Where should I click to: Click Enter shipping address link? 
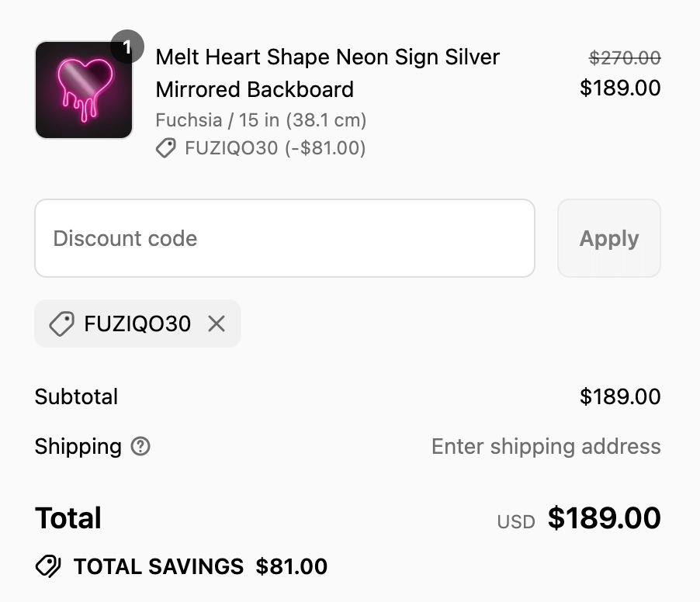(546, 446)
